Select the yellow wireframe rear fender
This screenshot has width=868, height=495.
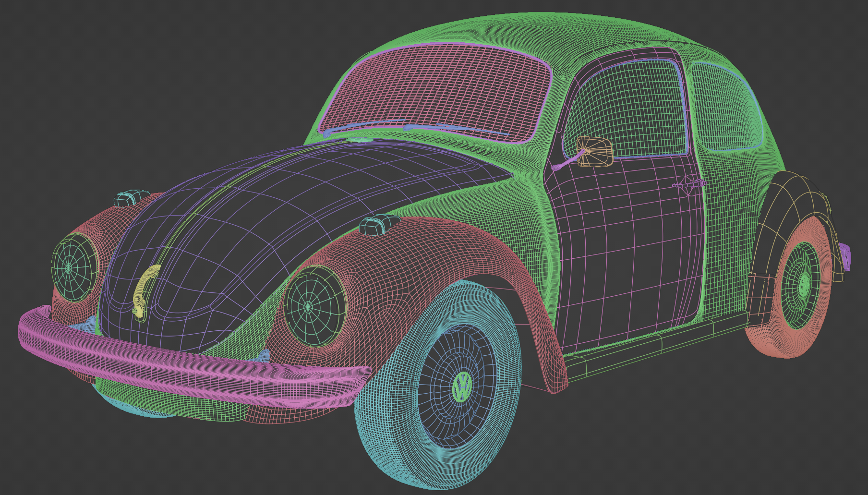click(787, 206)
